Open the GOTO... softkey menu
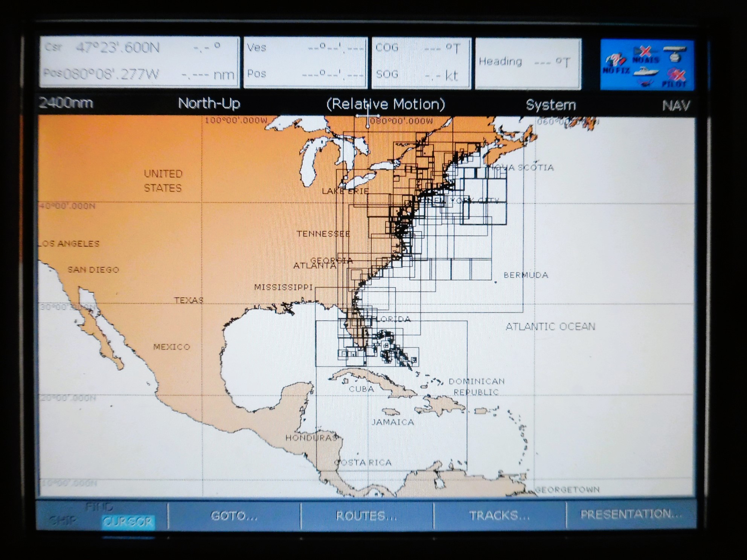Viewport: 747px width, 560px height. click(x=234, y=516)
